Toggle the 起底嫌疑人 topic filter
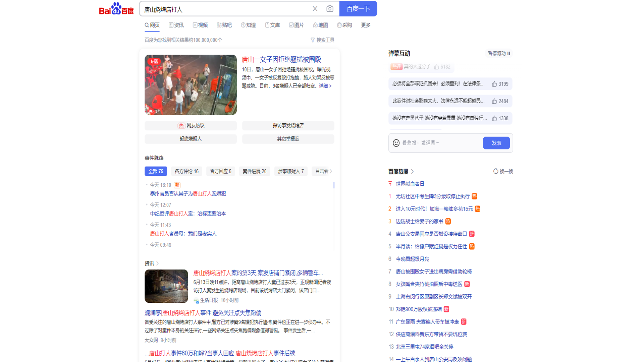The width and height of the screenshot is (644, 362). pyautogui.click(x=191, y=139)
